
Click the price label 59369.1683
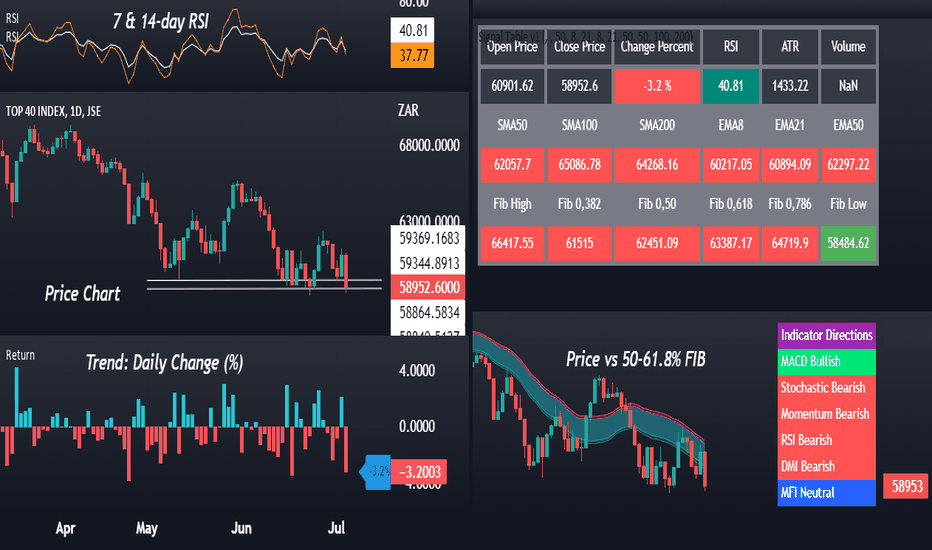tap(428, 238)
